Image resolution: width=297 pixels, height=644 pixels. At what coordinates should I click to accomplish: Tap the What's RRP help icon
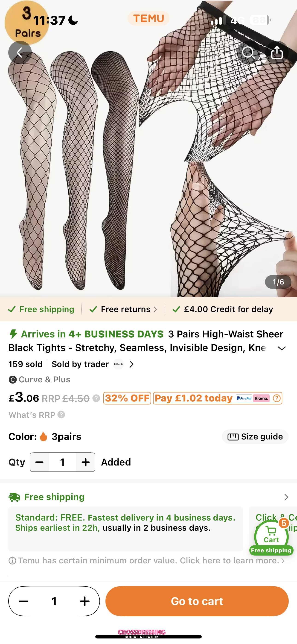[x=61, y=415]
